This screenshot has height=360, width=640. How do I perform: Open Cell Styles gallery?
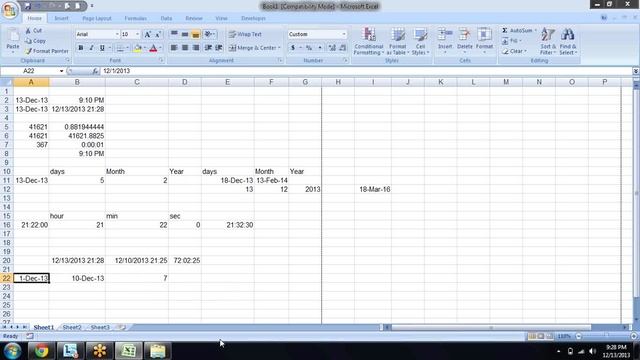pyautogui.click(x=420, y=41)
